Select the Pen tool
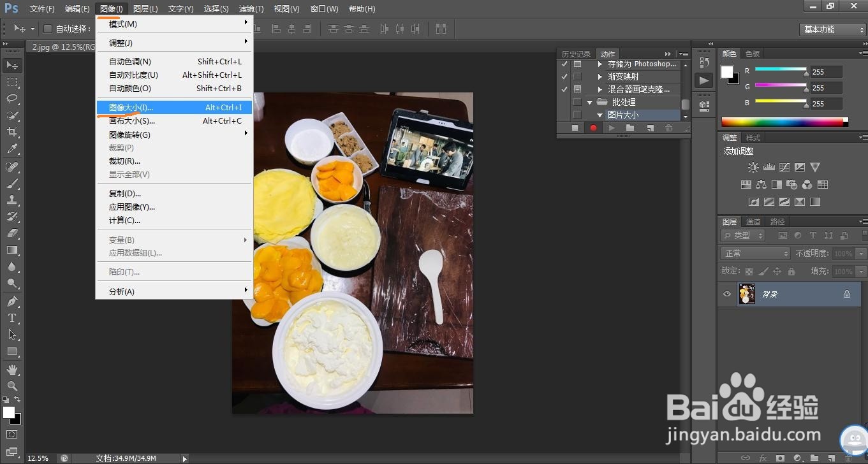 coord(12,301)
